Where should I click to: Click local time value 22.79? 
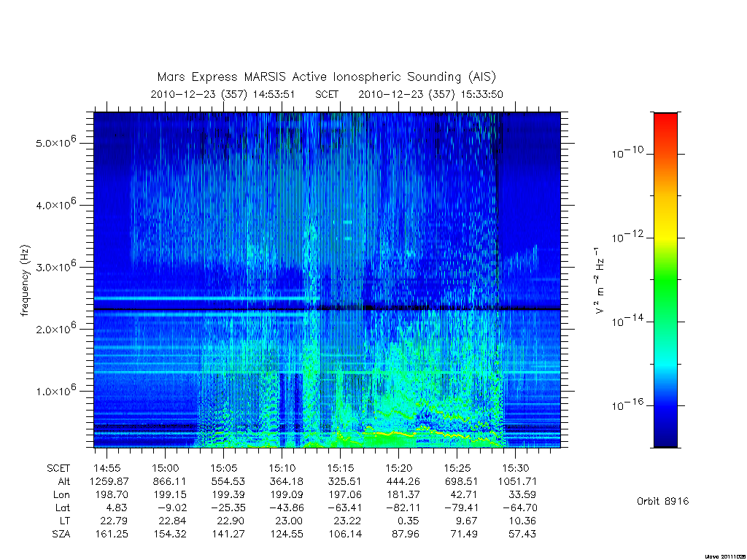(x=114, y=521)
